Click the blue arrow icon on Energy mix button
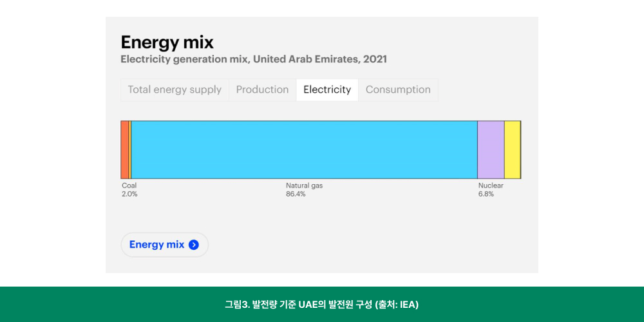This screenshot has width=644, height=322. point(193,245)
